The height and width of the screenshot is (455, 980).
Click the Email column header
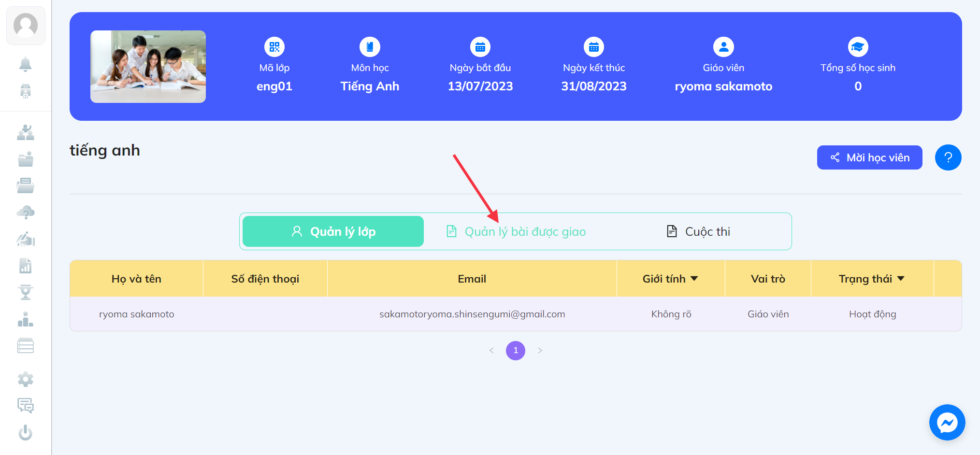472,279
